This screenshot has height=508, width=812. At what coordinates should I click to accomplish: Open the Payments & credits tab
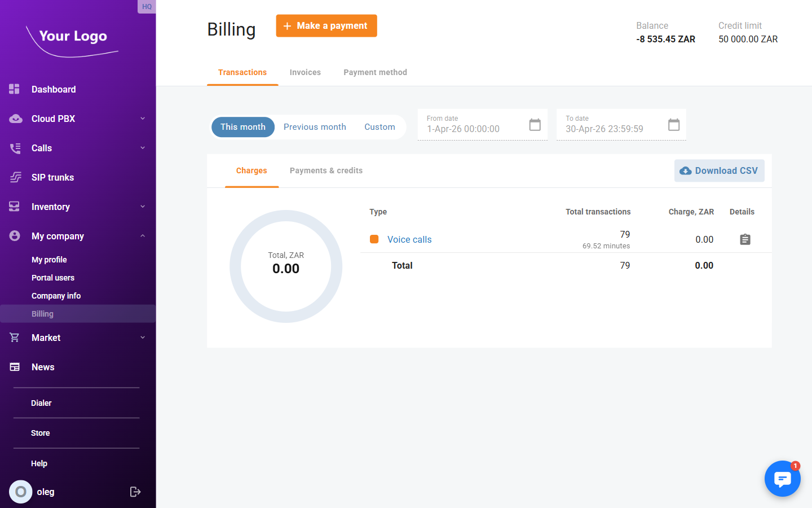click(x=326, y=170)
